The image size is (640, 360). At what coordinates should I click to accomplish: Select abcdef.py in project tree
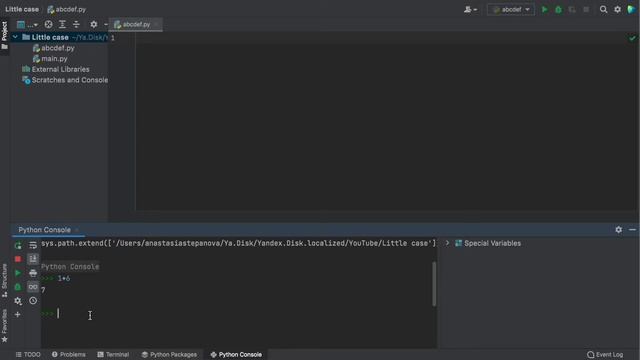tap(58, 48)
